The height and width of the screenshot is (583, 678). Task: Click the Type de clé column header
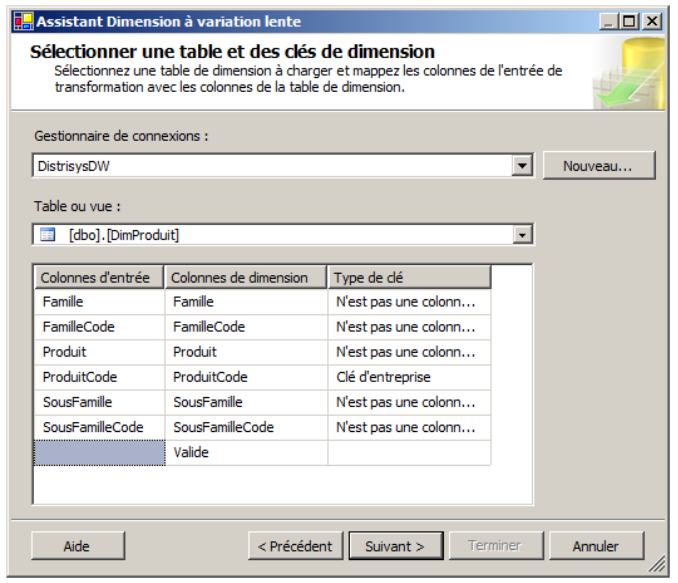pos(409,277)
